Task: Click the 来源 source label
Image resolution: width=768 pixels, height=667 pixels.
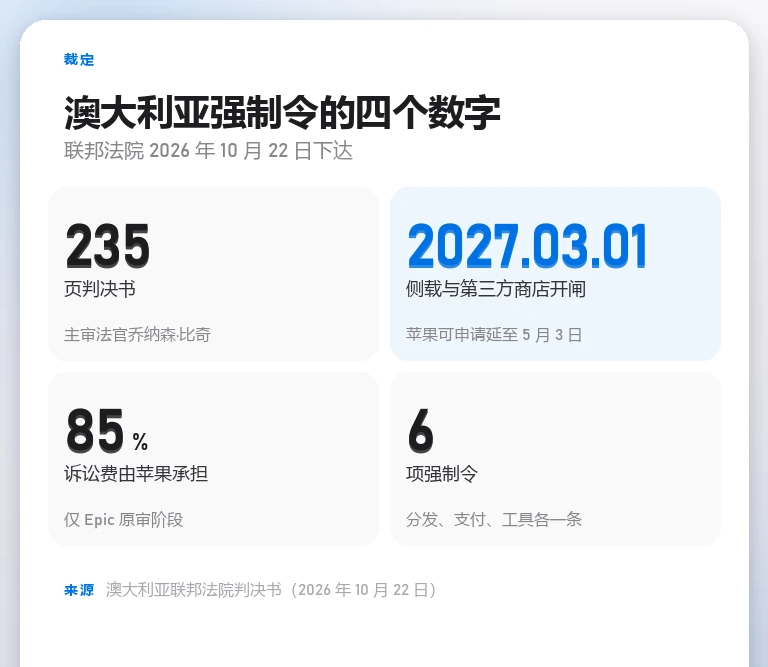Action: (79, 590)
